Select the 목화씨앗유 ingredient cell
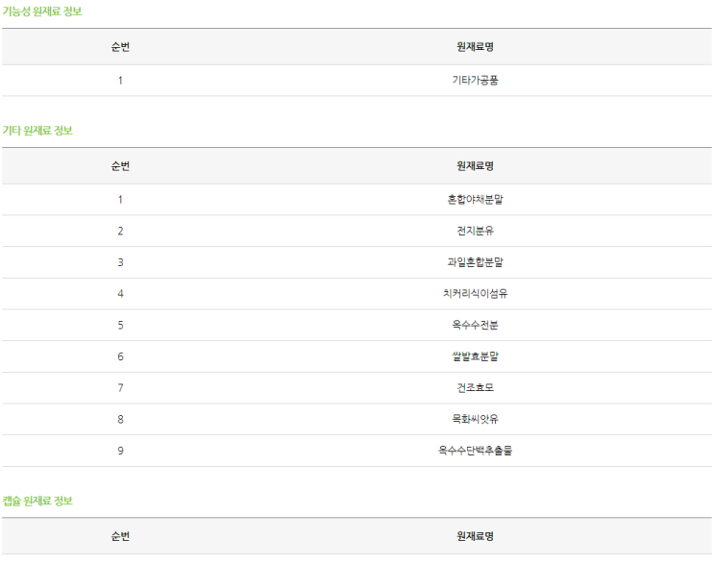The height and width of the screenshot is (588, 714). (x=475, y=420)
